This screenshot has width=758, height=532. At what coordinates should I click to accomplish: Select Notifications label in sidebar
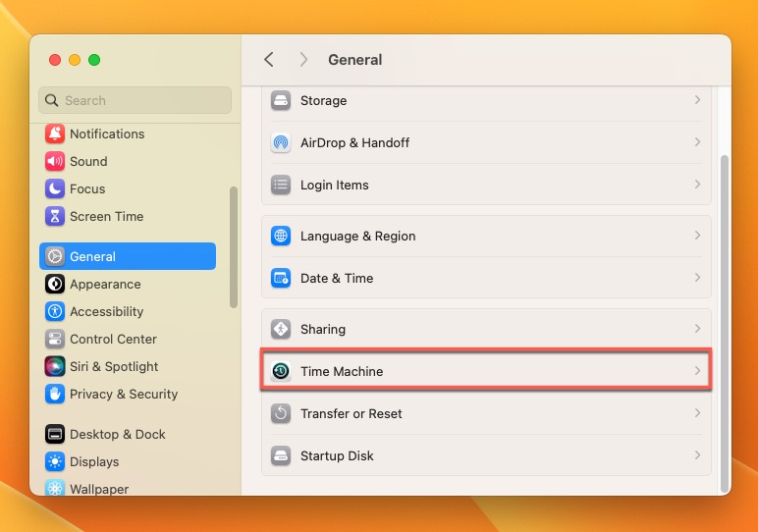(107, 133)
